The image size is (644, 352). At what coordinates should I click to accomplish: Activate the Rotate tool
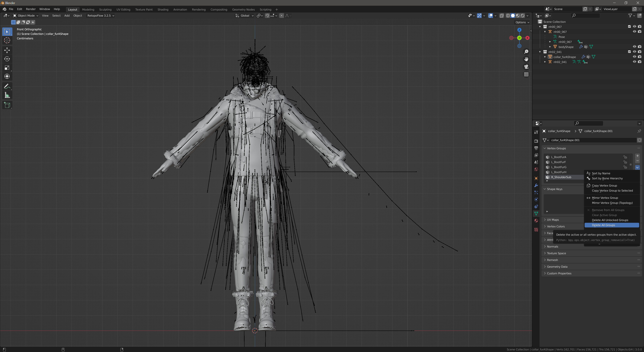click(x=7, y=59)
